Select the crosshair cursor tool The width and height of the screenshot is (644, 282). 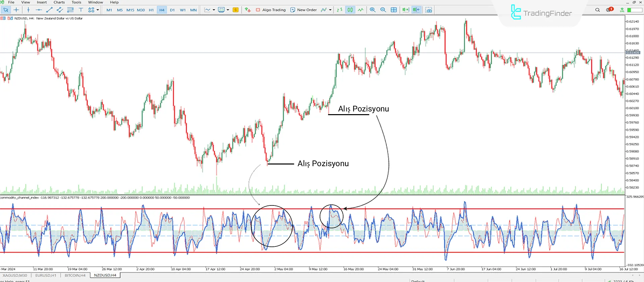pyautogui.click(x=16, y=10)
